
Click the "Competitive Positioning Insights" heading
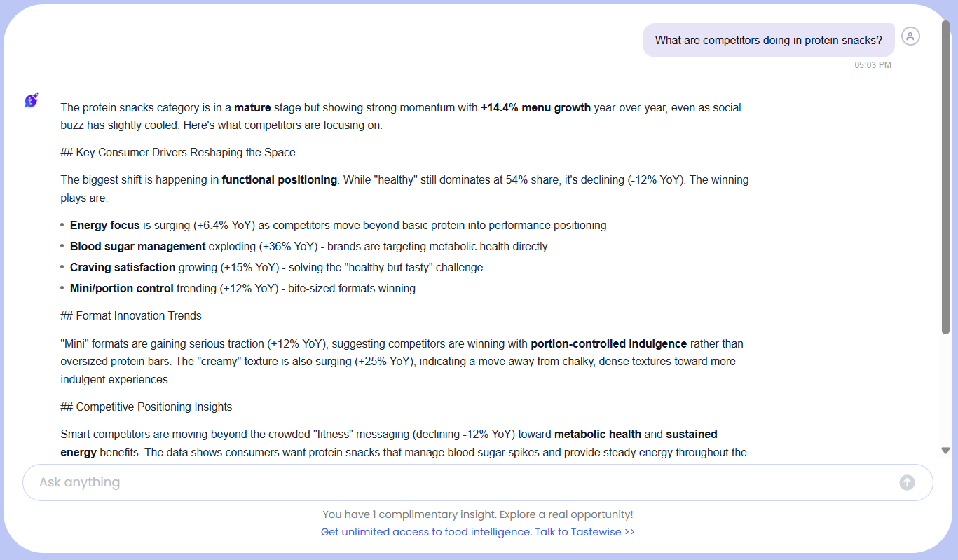[x=146, y=407]
